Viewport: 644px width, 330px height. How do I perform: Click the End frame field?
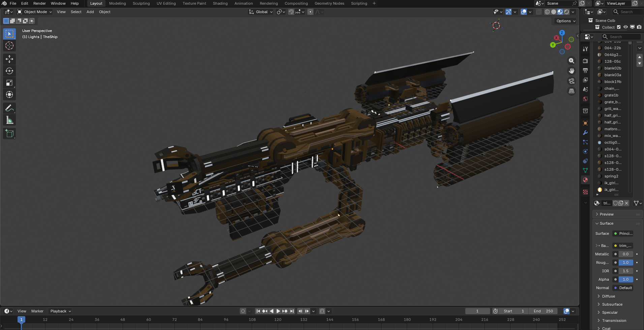coord(543,311)
